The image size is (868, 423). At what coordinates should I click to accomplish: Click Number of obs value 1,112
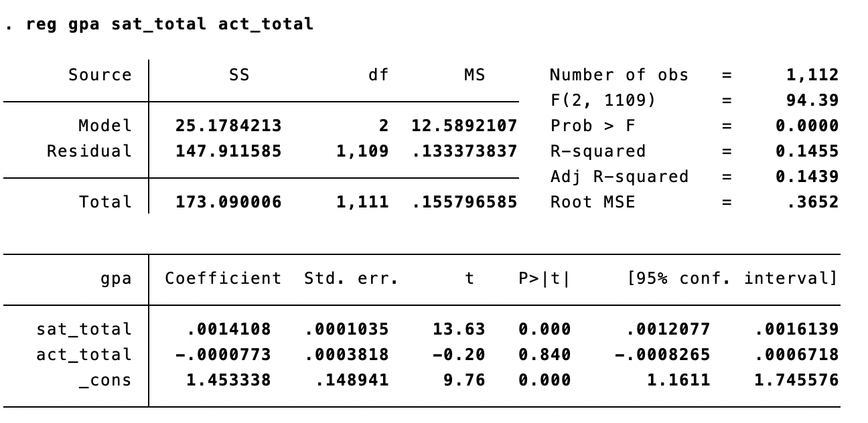pyautogui.click(x=812, y=75)
